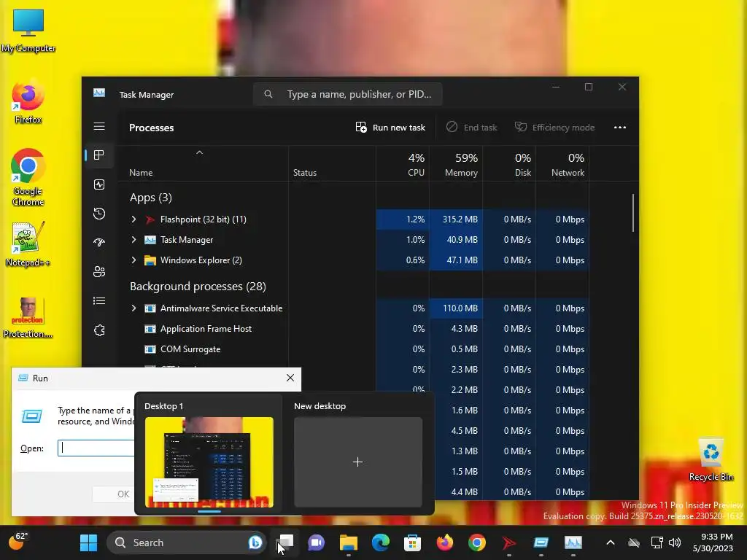747x560 pixels.
Task: Select Firefox desktop shortcut
Action: click(28, 103)
